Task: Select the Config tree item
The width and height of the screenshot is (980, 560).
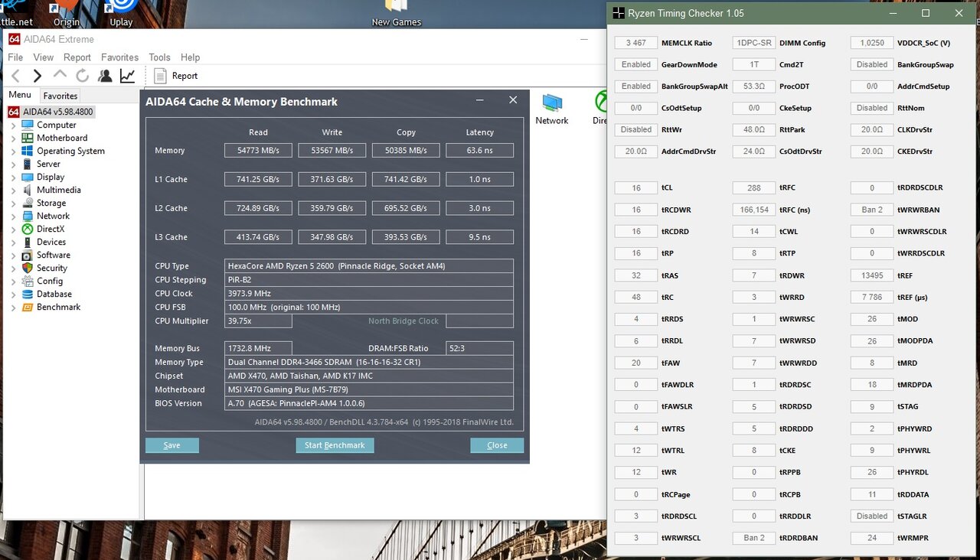Action: click(x=50, y=281)
